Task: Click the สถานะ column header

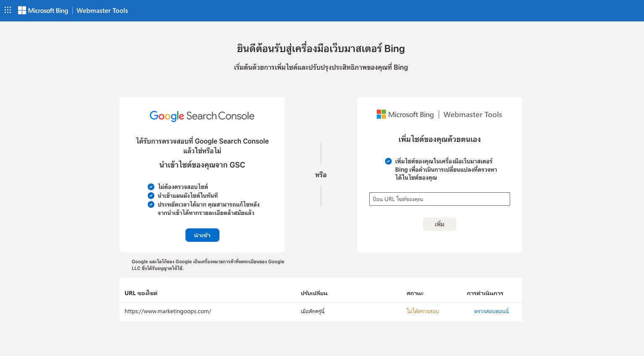Action: pos(415,293)
